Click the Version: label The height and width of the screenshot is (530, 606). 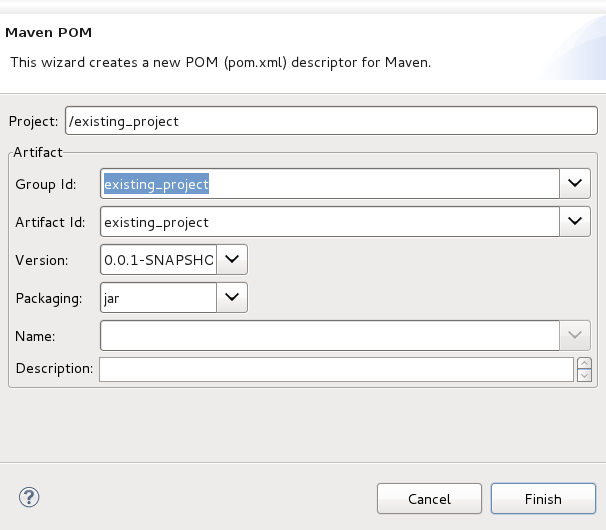click(42, 260)
